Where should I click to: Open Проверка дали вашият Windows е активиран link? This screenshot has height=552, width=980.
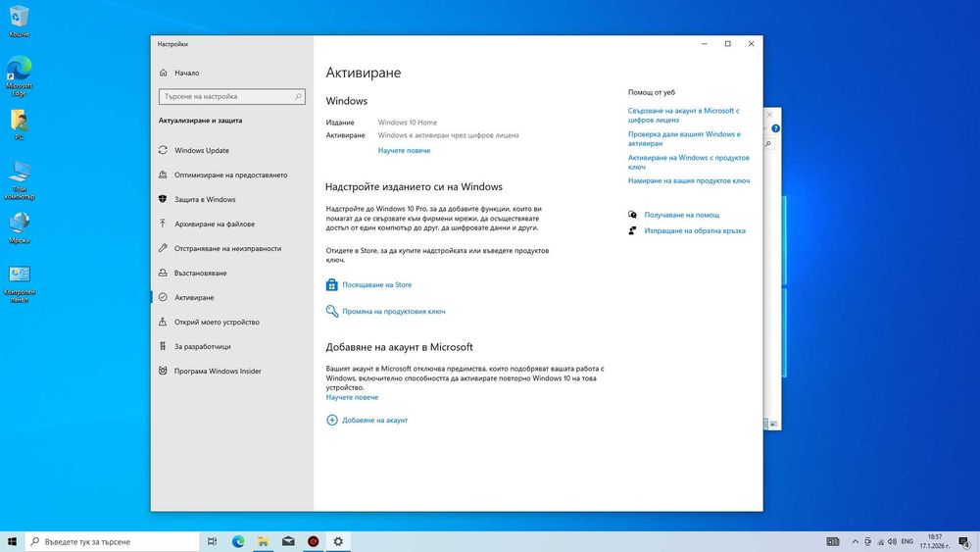684,139
